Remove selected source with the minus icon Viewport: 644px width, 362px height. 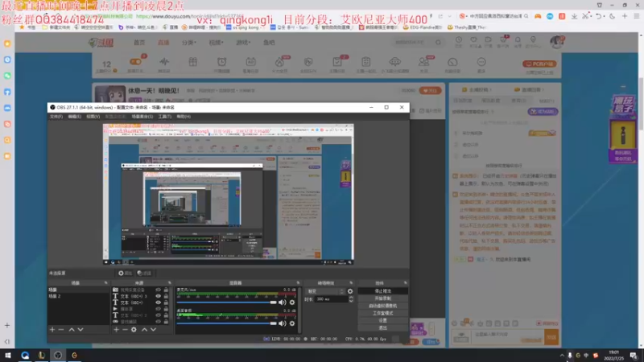click(125, 330)
